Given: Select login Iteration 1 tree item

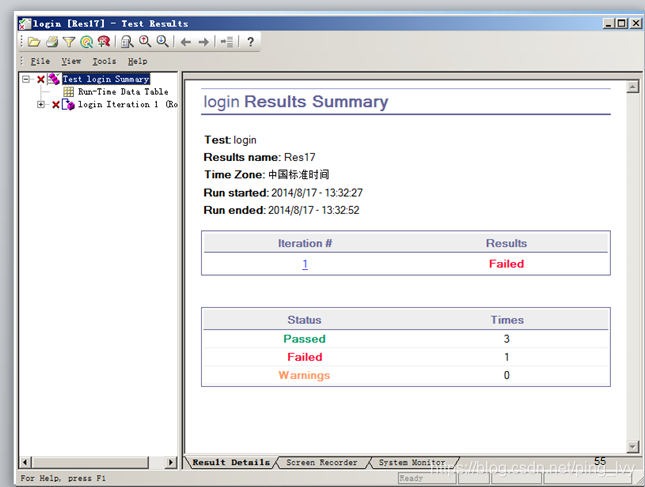Looking at the screenshot, I should pyautogui.click(x=128, y=104).
